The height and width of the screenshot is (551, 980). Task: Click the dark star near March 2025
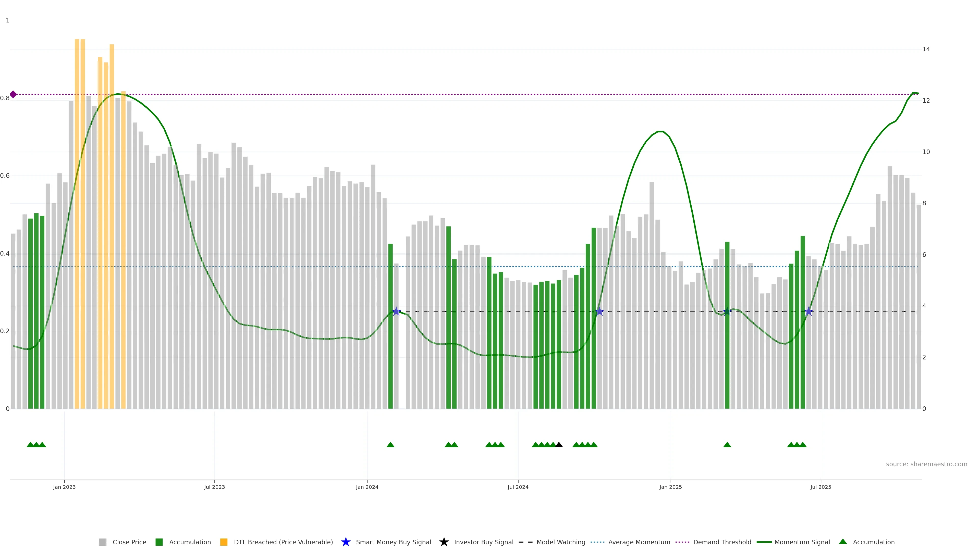[727, 312]
